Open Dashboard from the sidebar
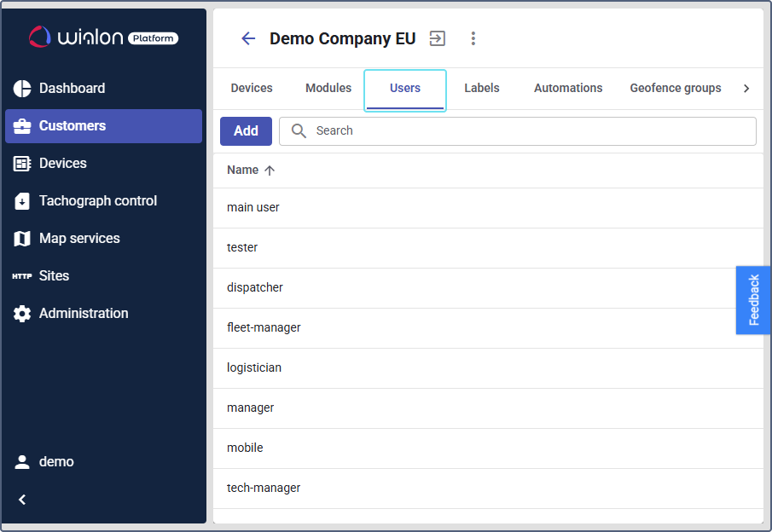Viewport: 772px width, 532px height. click(x=72, y=88)
